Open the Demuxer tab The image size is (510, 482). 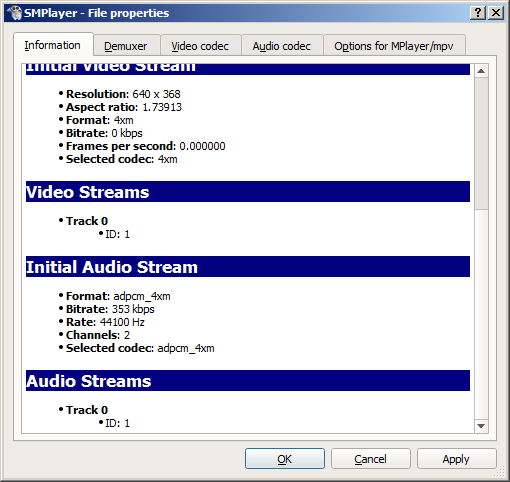[126, 46]
